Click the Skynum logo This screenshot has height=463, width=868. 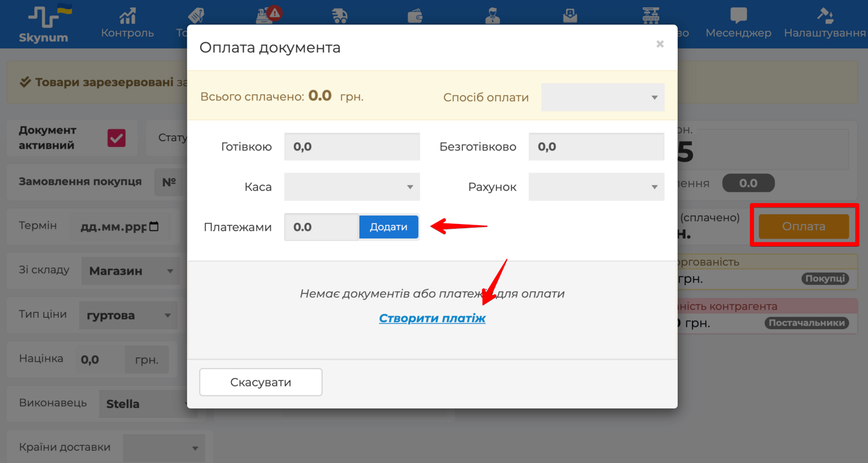pyautogui.click(x=43, y=24)
